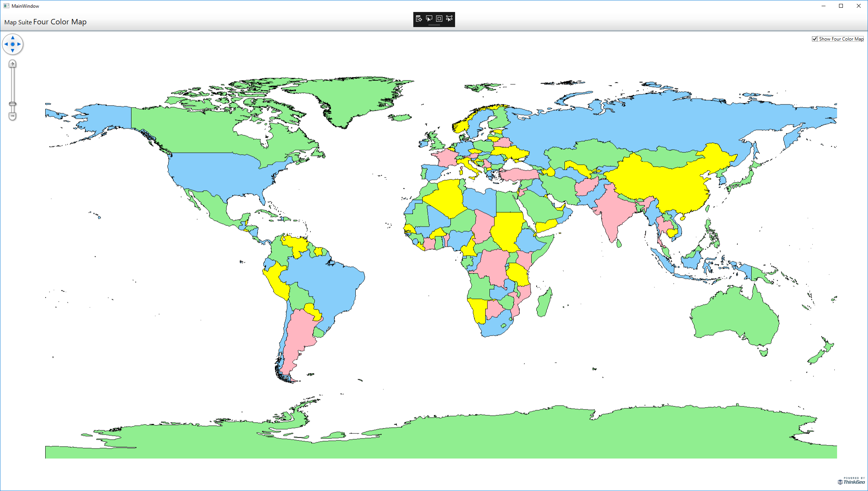The width and height of the screenshot is (868, 491).
Task: Click the zoom in plus button
Action: tap(12, 64)
